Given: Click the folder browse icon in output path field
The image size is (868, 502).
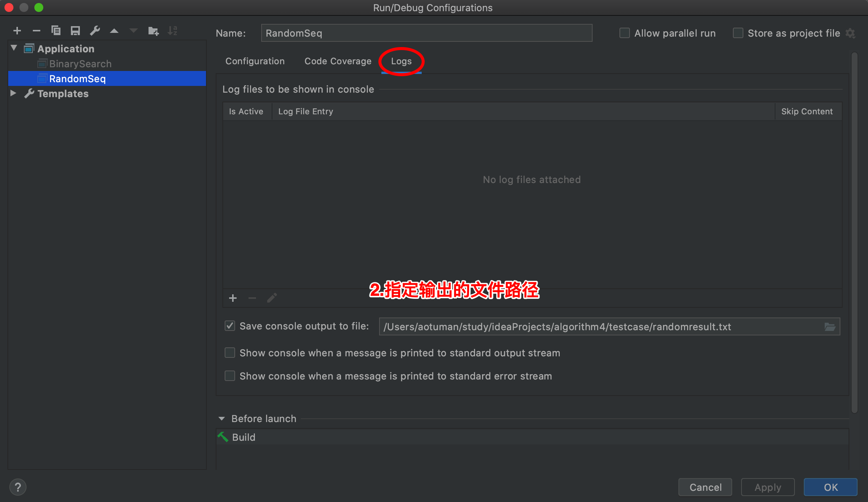Looking at the screenshot, I should [830, 327].
